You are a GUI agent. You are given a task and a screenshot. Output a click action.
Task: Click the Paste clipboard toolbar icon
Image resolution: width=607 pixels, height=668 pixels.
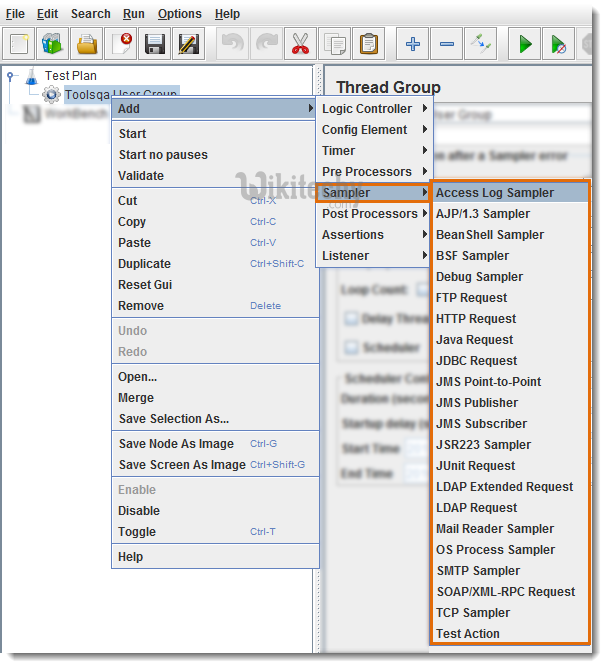pos(369,44)
